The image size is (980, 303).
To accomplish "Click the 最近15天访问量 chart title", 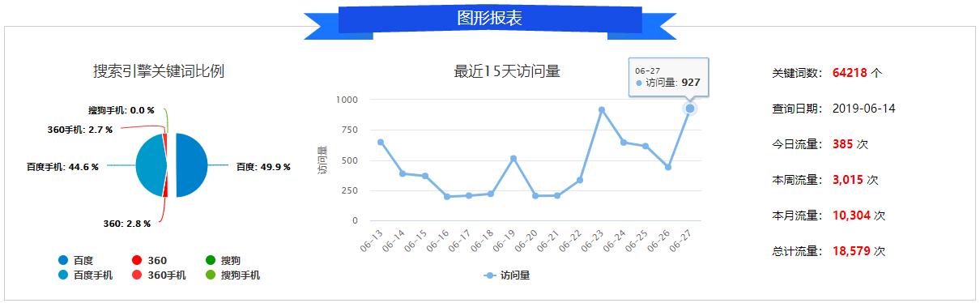I will click(507, 71).
